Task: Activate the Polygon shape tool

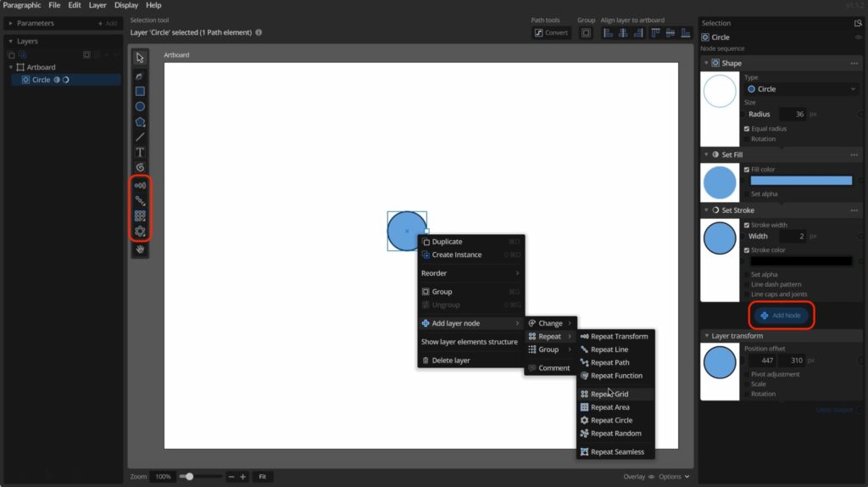Action: pyautogui.click(x=140, y=122)
